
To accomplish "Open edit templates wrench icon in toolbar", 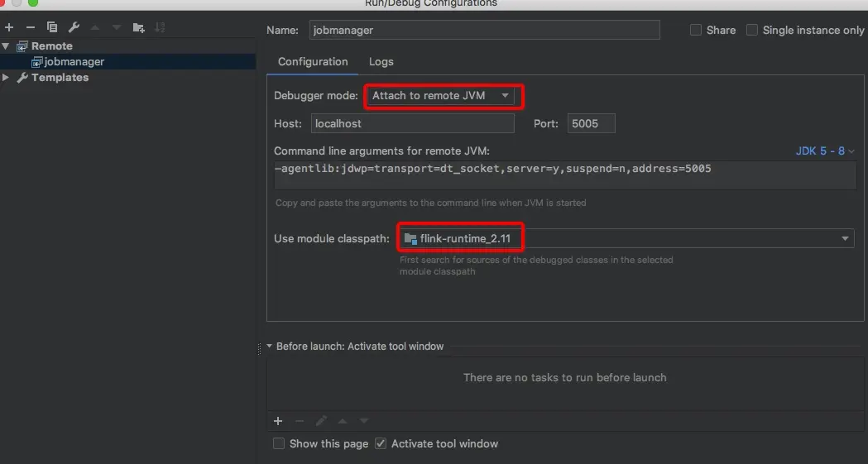I will click(74, 27).
